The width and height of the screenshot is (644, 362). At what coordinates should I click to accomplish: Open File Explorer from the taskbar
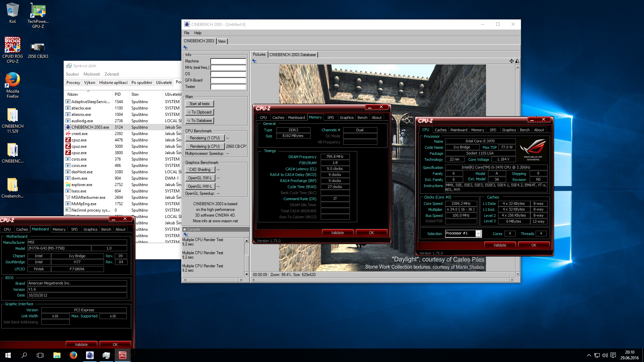tap(57, 355)
